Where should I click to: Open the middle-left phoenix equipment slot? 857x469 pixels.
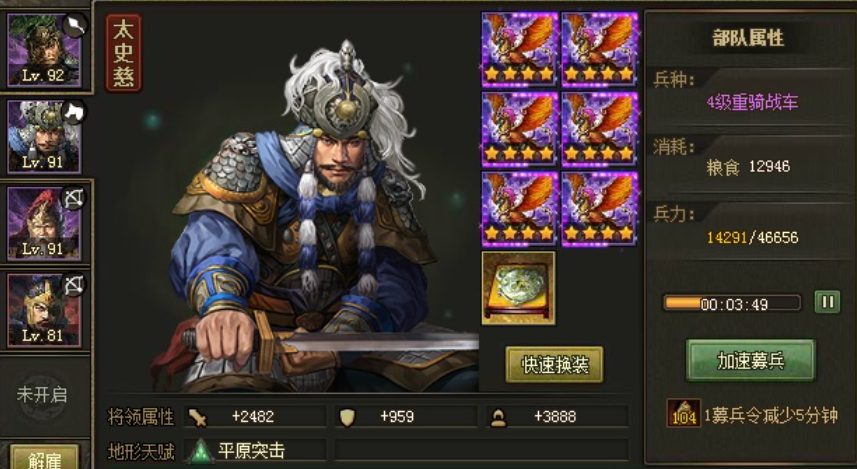(519, 129)
